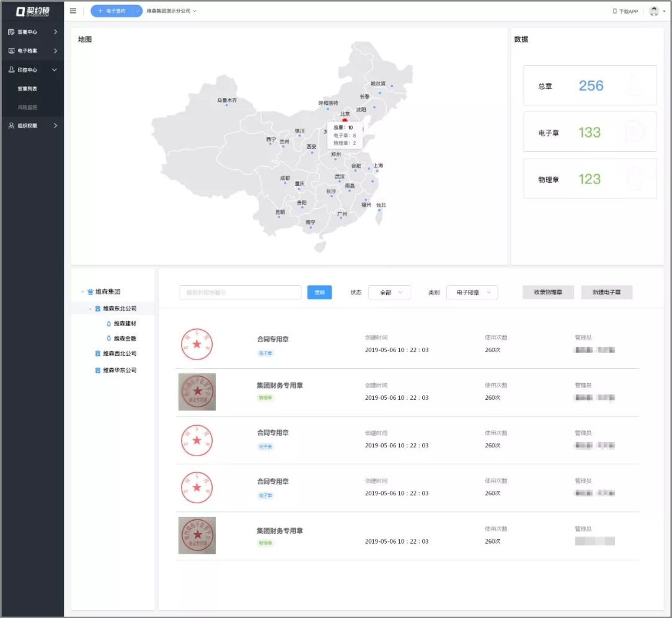Select the 维森西北公司 tree node
This screenshot has width=672, height=618.
tap(120, 353)
